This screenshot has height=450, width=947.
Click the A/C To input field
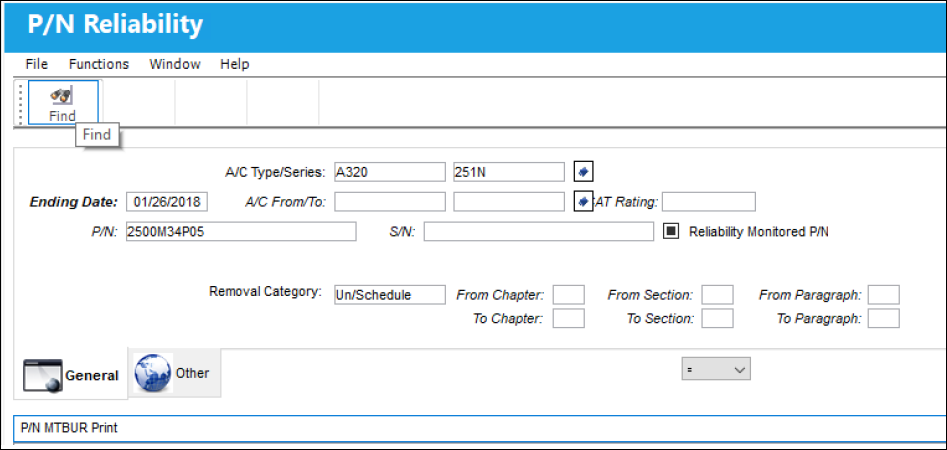pos(509,202)
